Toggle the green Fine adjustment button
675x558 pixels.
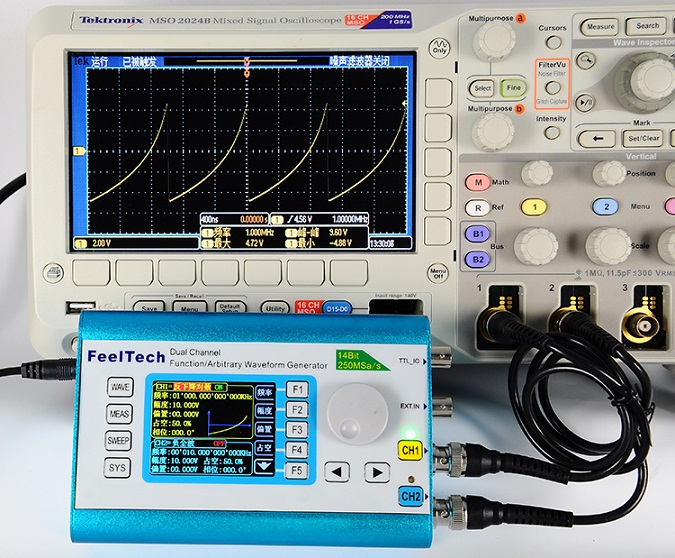tap(513, 88)
